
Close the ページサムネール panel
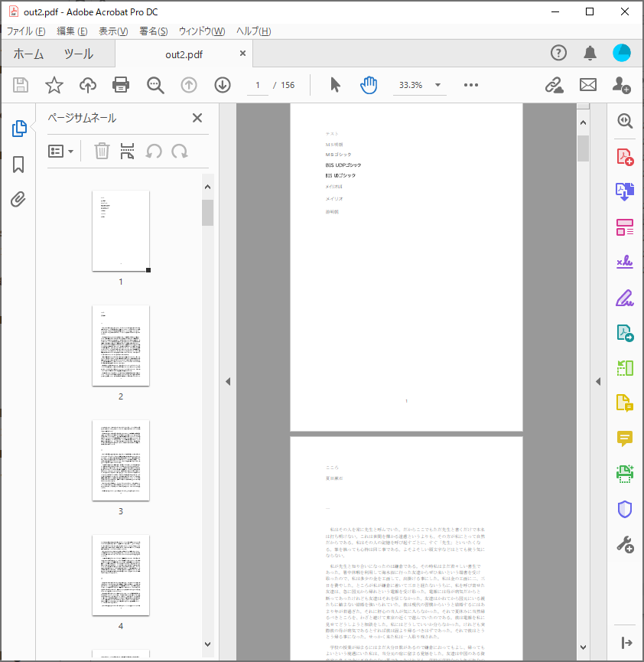point(197,118)
